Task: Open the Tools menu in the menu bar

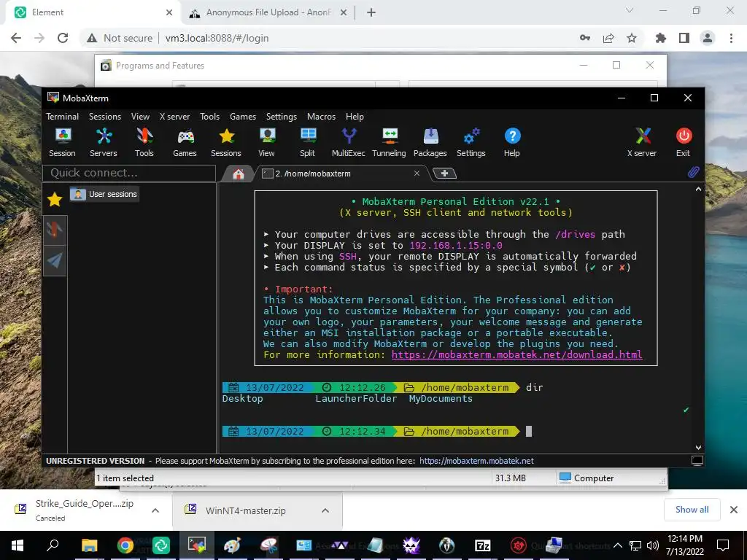Action: tap(209, 117)
